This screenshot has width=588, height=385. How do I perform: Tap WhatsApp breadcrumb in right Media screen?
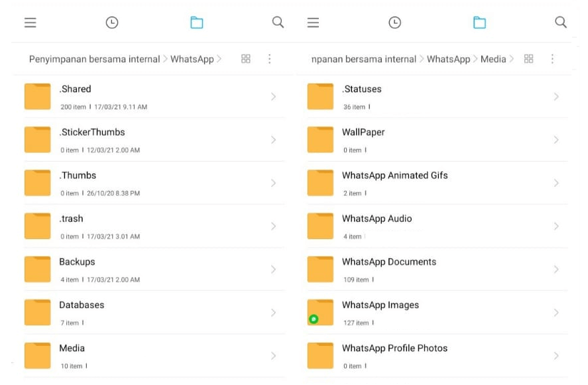449,59
